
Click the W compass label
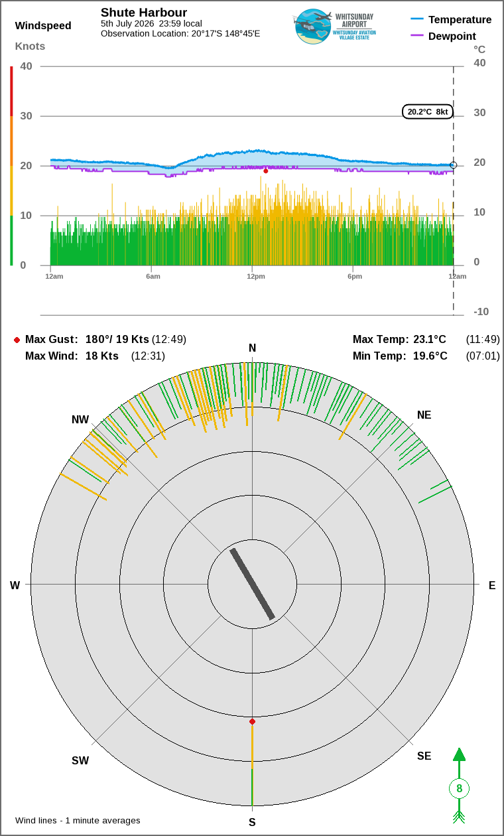pyautogui.click(x=15, y=585)
